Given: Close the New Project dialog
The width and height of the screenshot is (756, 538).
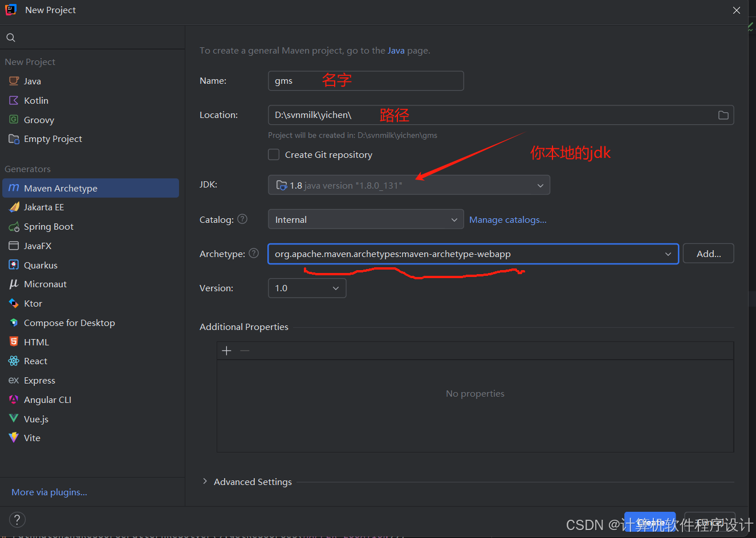Looking at the screenshot, I should (x=737, y=10).
